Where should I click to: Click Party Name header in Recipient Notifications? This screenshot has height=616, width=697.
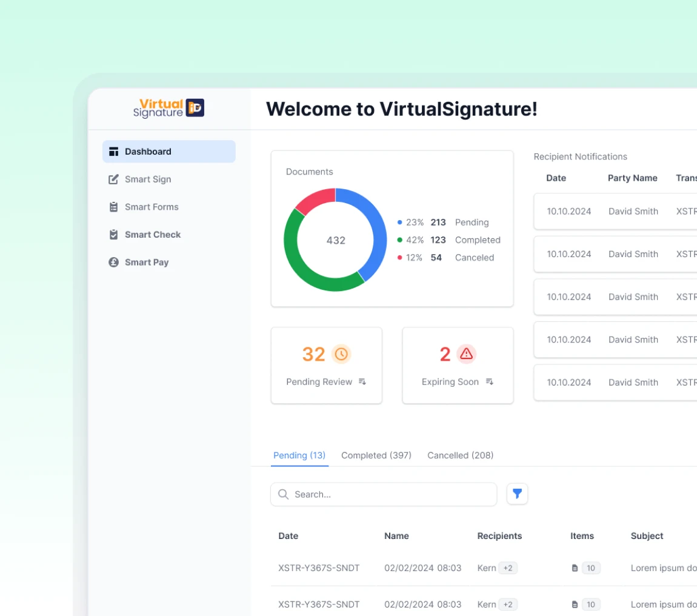coord(633,178)
